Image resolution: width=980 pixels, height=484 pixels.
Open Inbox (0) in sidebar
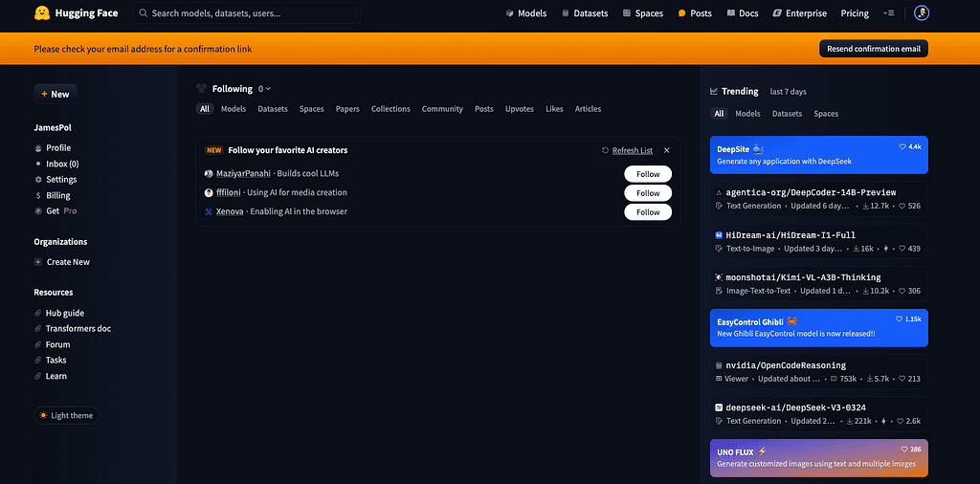(56, 164)
